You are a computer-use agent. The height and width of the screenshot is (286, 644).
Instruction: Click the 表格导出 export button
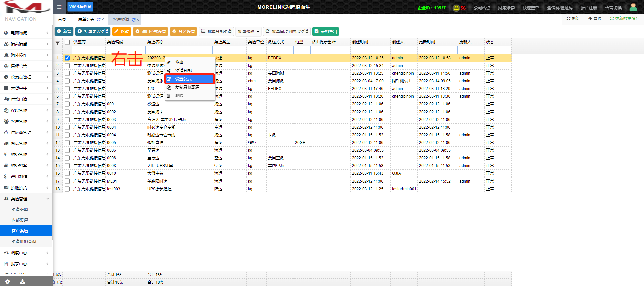[x=325, y=32]
